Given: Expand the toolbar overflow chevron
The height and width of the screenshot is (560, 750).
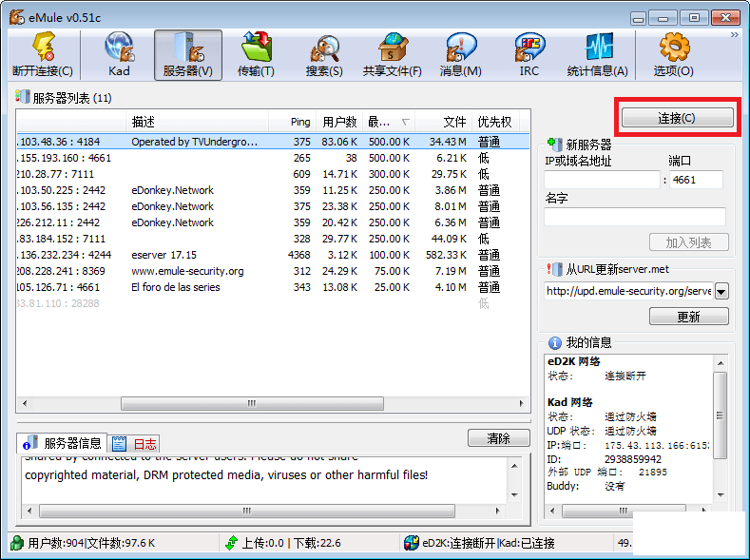Looking at the screenshot, I should click(x=734, y=35).
